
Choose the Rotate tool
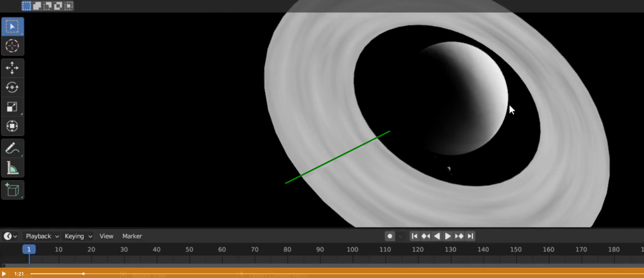click(12, 87)
